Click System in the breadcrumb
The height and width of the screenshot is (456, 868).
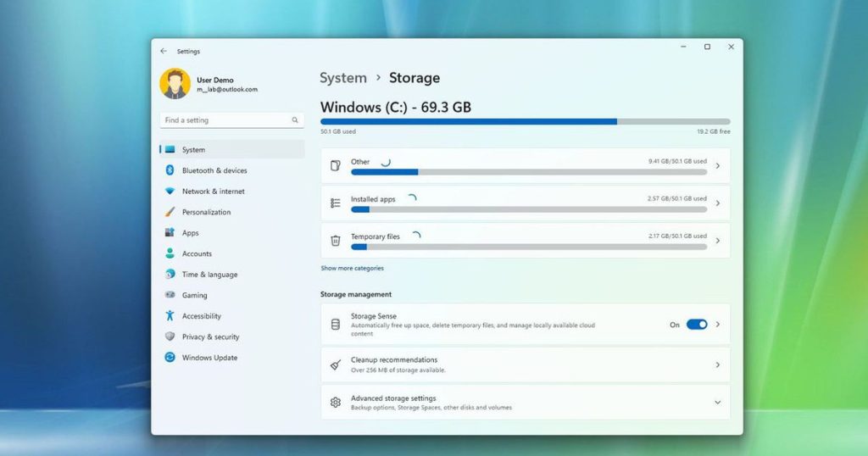[x=343, y=78]
